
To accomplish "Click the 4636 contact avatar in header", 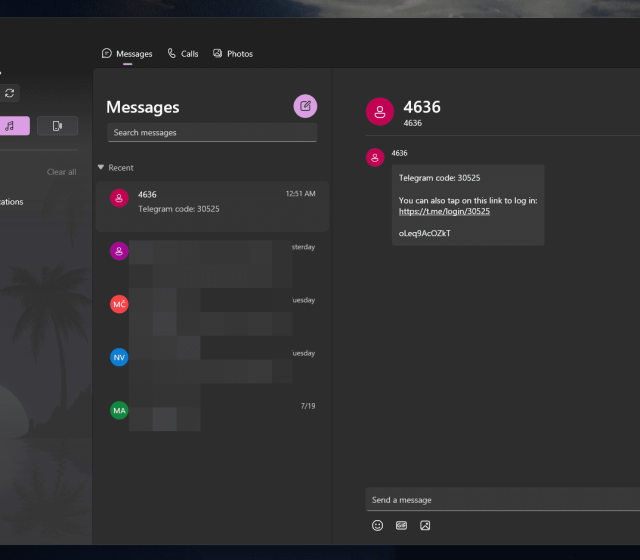I will [380, 112].
